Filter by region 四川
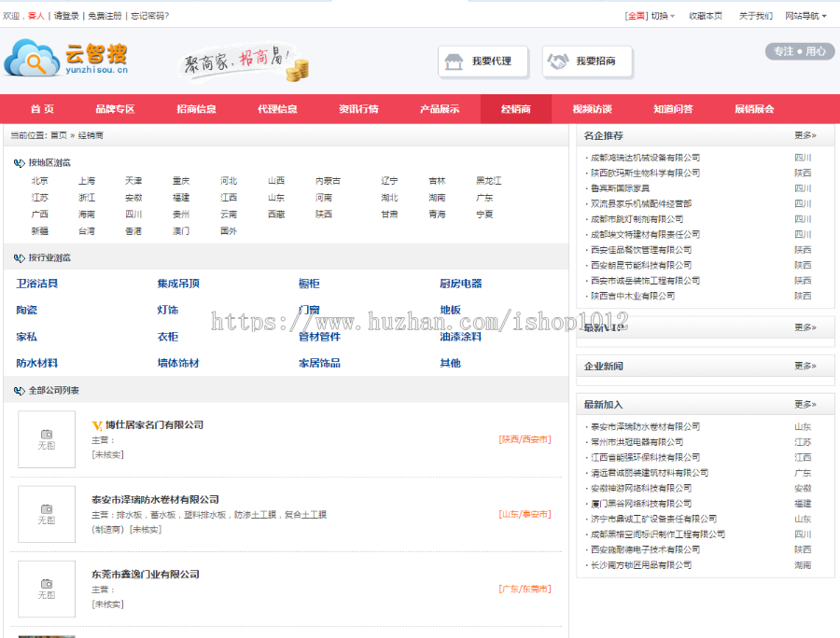 [x=133, y=215]
